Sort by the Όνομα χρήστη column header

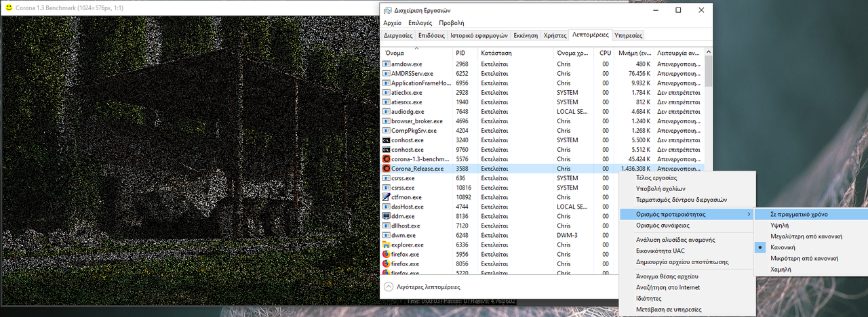(574, 52)
